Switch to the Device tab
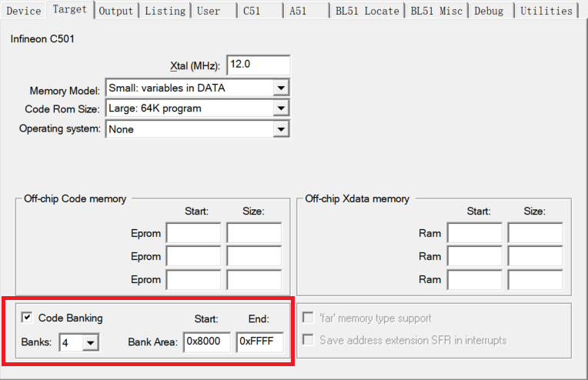The width and height of the screenshot is (588, 380). 23,11
